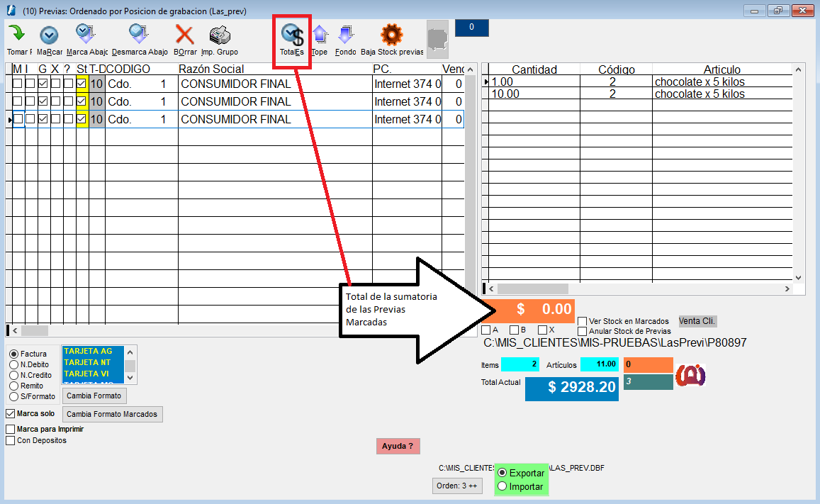Check the X filter checkbox below total
Viewport: 820px width, 504px height.
click(x=542, y=330)
